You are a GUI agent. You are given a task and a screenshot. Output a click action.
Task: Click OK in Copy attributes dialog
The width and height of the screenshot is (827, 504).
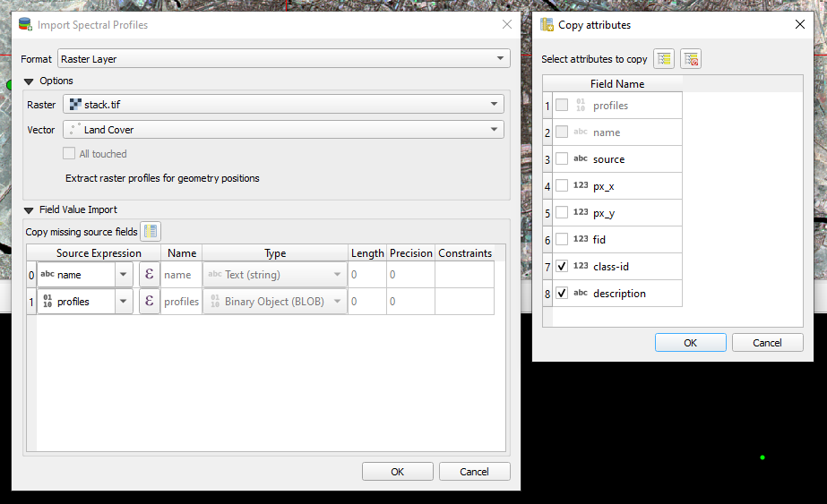pos(690,343)
